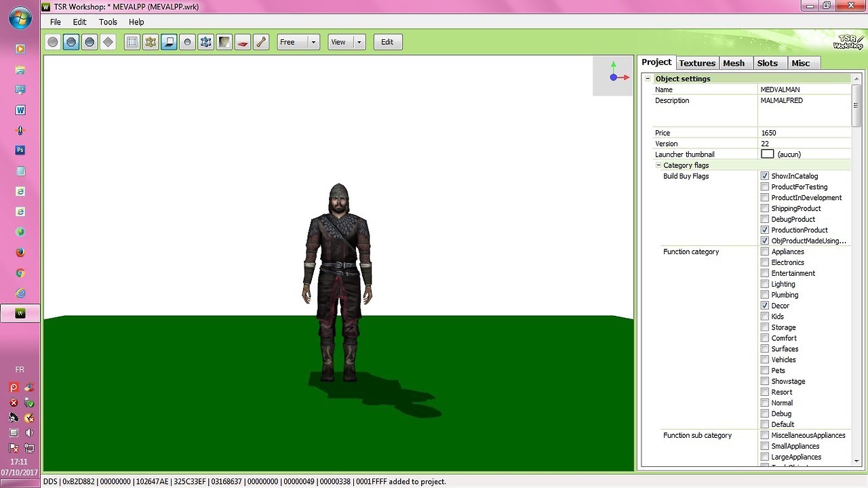Click the Launcher thumbnail color box
Image resolution: width=868 pixels, height=488 pixels.
[767, 155]
